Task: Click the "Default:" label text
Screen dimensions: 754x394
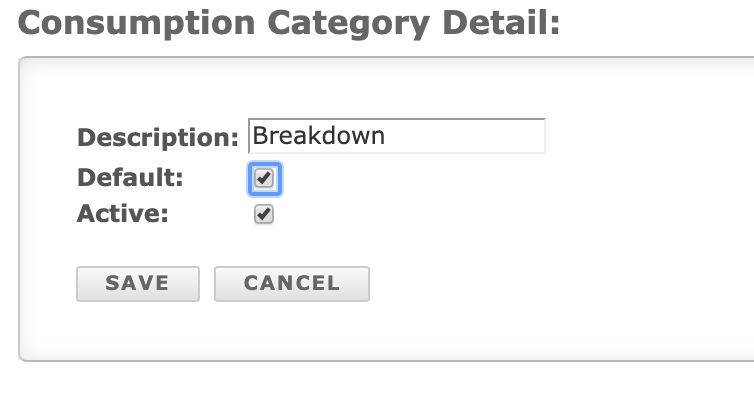Action: point(130,178)
